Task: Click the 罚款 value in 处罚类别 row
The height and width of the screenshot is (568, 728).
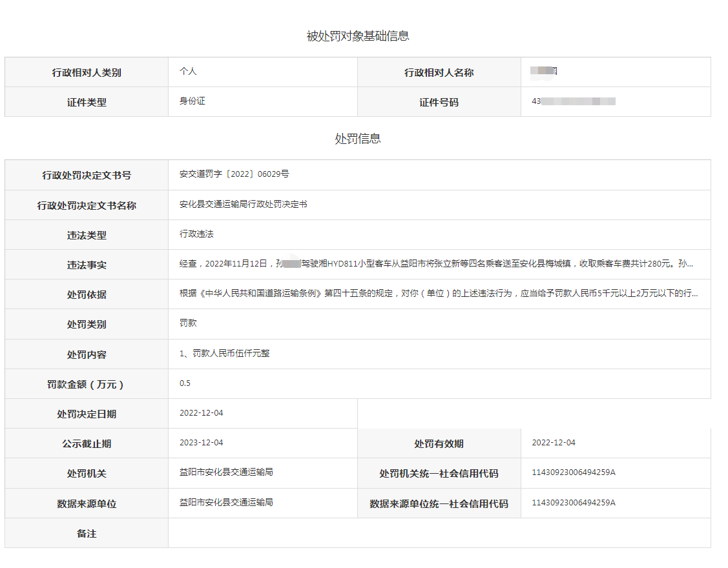Action: click(188, 323)
